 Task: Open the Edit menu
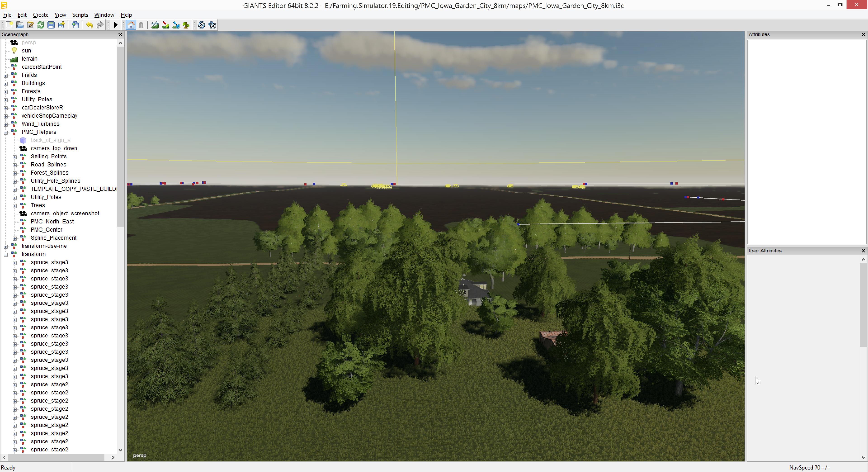pos(22,15)
